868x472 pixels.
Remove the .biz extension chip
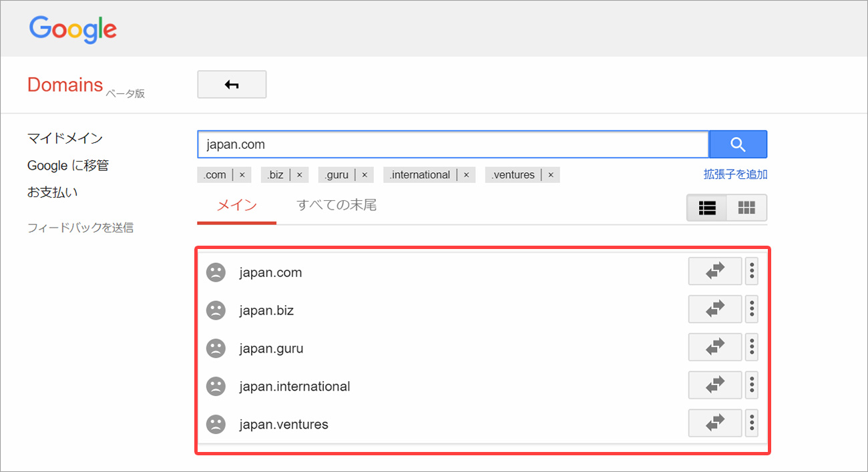tap(299, 175)
